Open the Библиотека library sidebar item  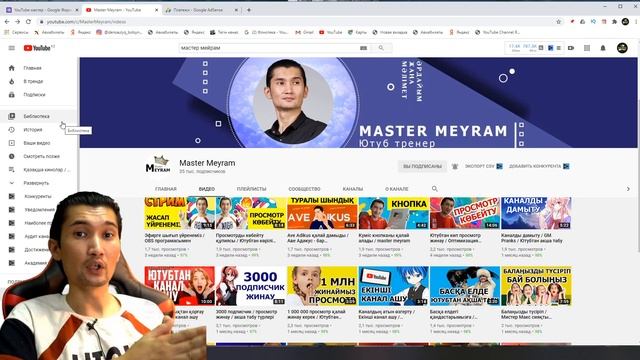click(x=38, y=116)
